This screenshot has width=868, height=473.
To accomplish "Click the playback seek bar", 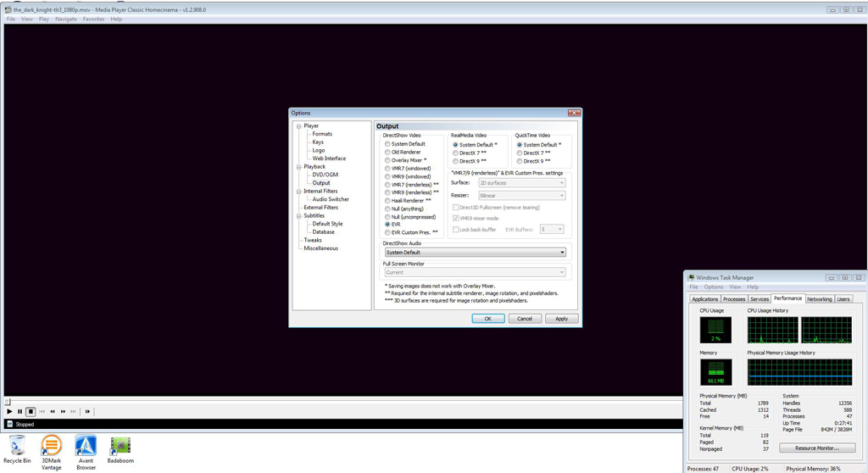I will click(339, 401).
